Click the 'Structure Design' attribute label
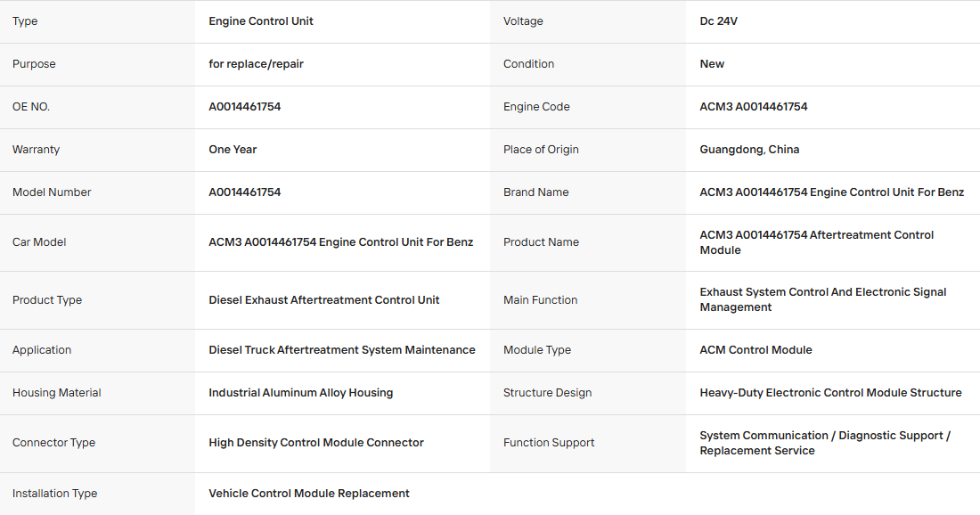 [x=548, y=393]
